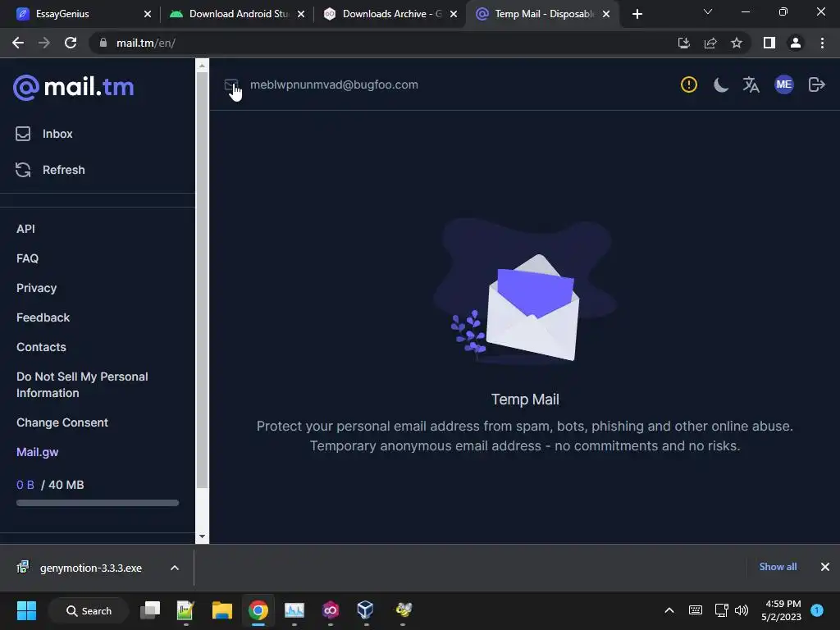Open the Privacy page
The width and height of the screenshot is (840, 630).
click(36, 288)
